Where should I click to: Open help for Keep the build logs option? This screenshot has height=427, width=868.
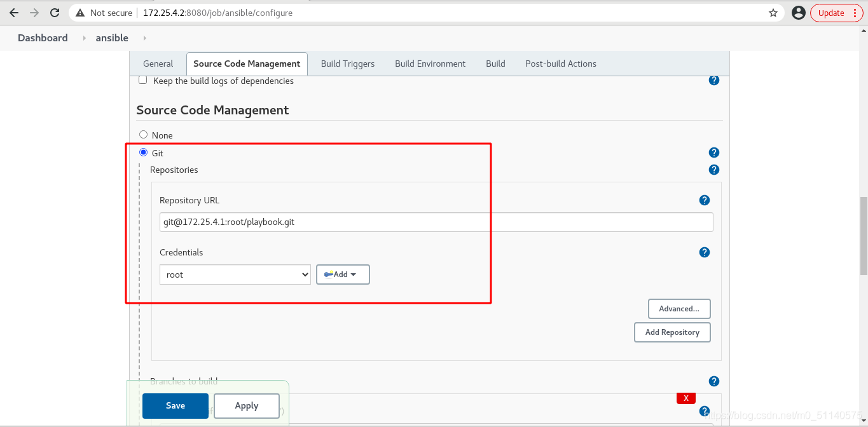[714, 81]
